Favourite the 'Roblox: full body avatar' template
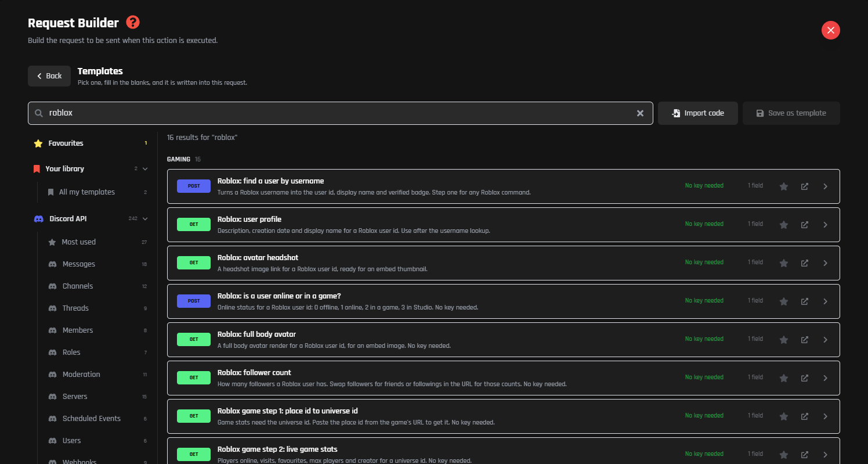 point(784,340)
